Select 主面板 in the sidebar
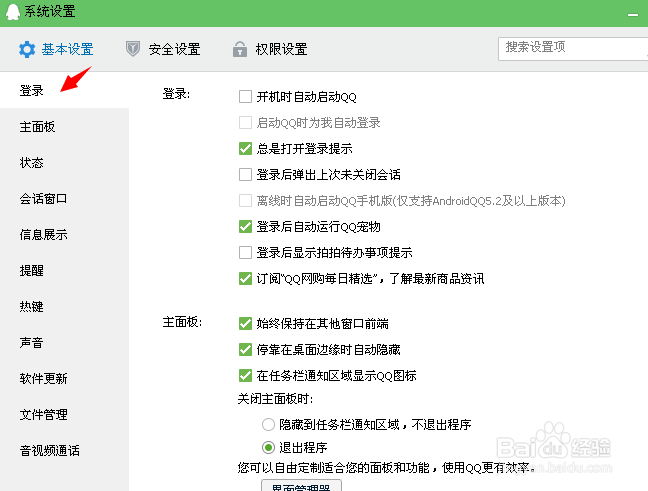 coord(64,126)
